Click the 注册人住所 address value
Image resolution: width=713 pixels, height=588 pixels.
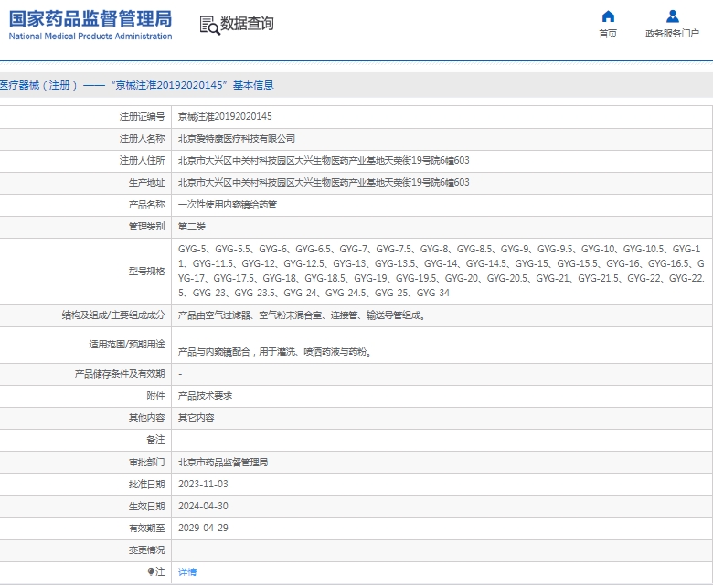coord(324,161)
